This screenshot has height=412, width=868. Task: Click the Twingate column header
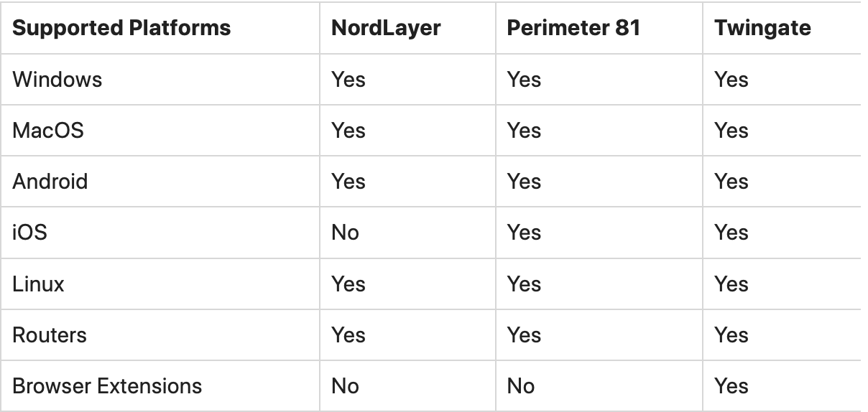click(x=762, y=28)
